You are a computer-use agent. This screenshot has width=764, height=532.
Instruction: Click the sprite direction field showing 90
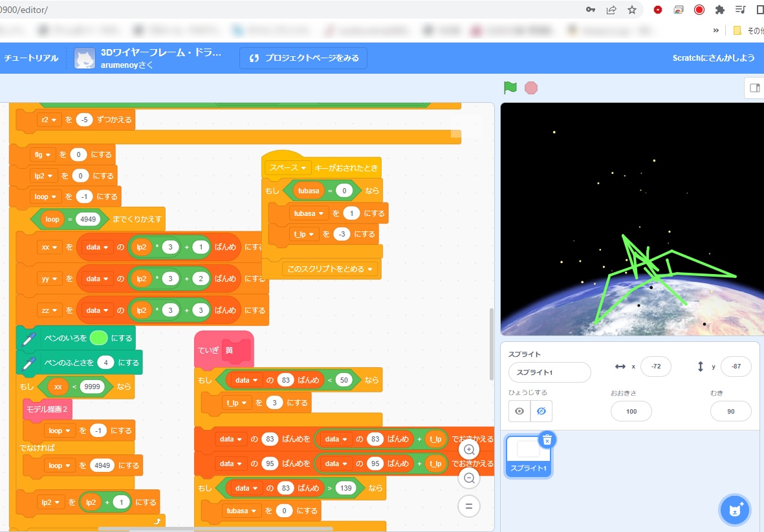[730, 411]
